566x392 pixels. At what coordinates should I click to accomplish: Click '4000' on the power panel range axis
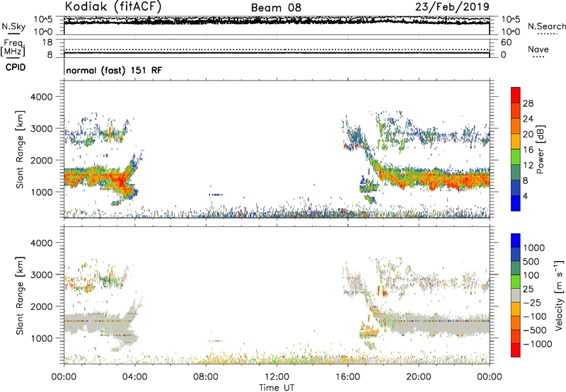coord(42,97)
